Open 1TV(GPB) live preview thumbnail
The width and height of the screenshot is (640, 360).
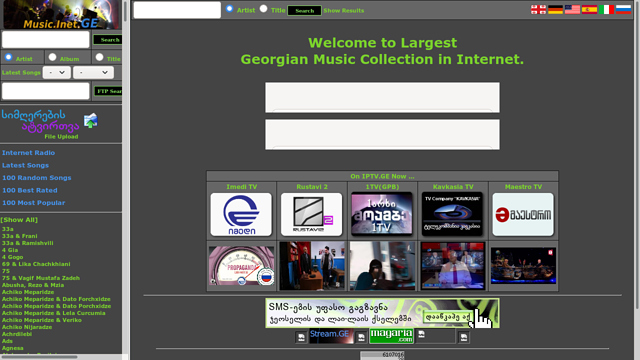click(382, 266)
